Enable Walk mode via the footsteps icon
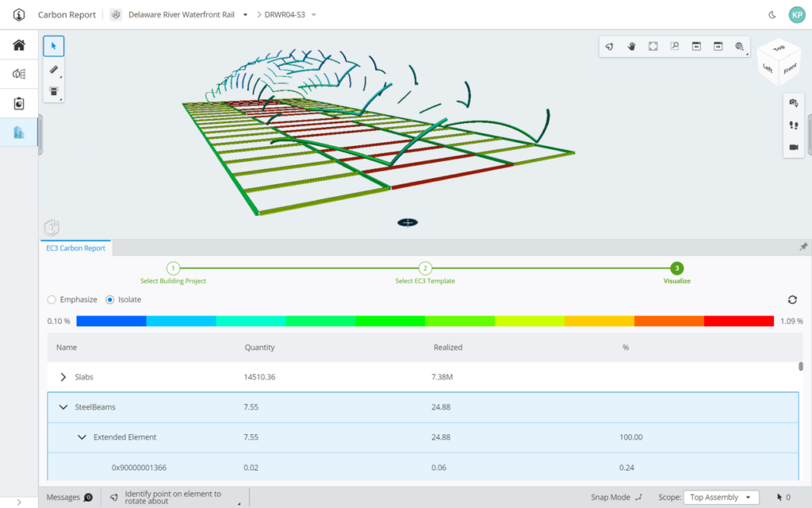Image resolution: width=812 pixels, height=508 pixels. [x=794, y=125]
